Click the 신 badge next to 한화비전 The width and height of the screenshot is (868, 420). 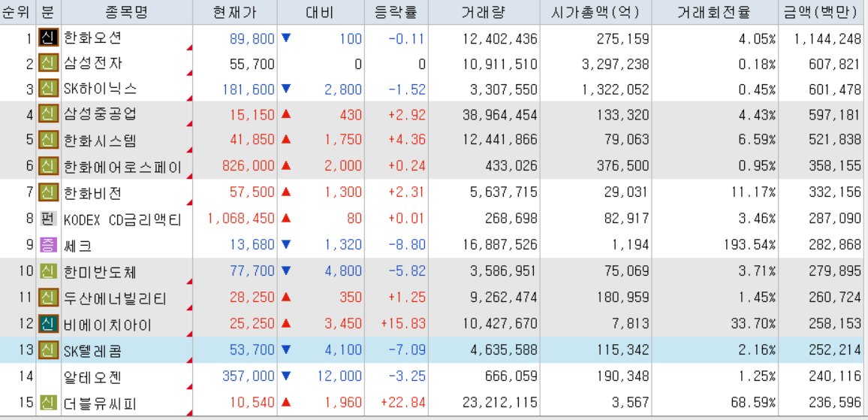[48, 193]
